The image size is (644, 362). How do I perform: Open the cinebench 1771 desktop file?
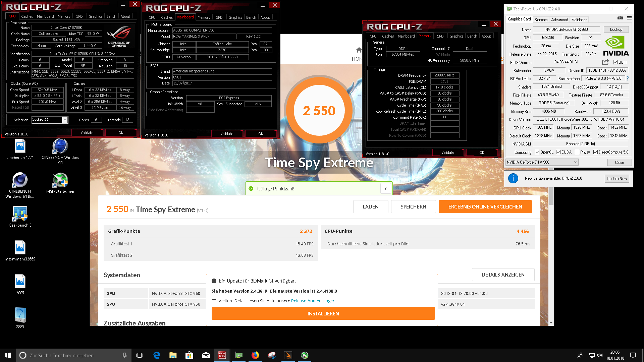(x=20, y=149)
